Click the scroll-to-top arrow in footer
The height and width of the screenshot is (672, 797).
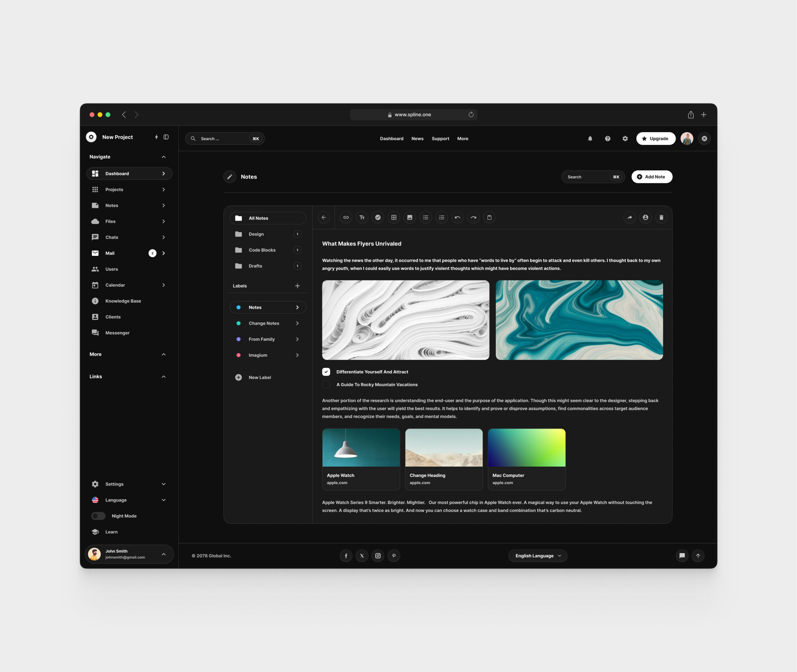point(698,556)
